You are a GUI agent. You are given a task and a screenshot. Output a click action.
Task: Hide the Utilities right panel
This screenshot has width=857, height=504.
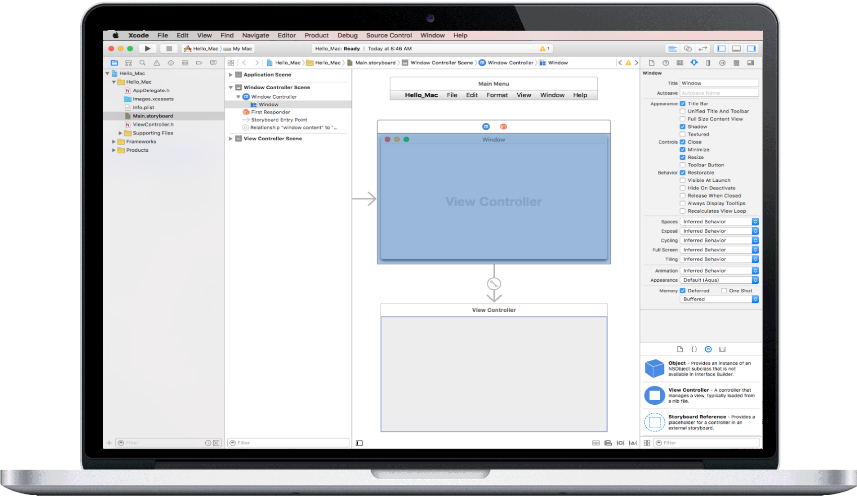(752, 49)
